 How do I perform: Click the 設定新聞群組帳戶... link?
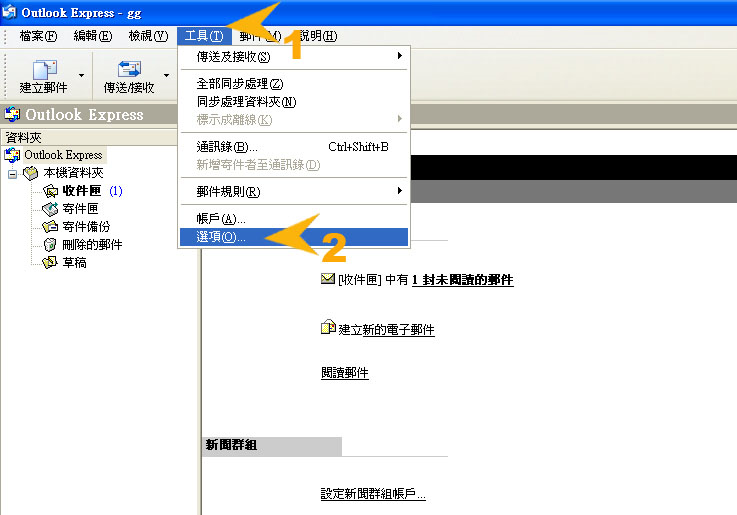point(373,494)
